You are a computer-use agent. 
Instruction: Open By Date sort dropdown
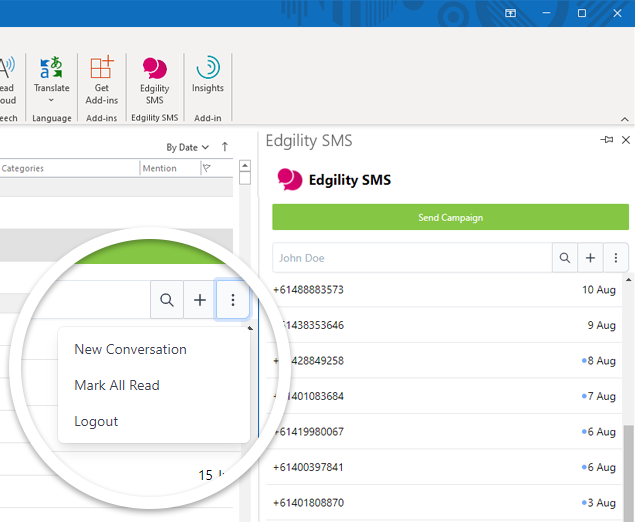pos(188,147)
